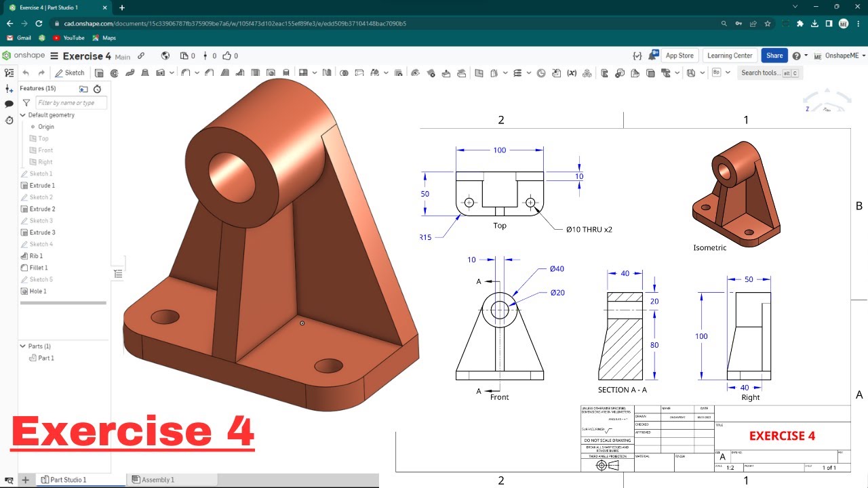868x488 pixels.
Task: Open the document hamburger menu
Action: coord(54,56)
